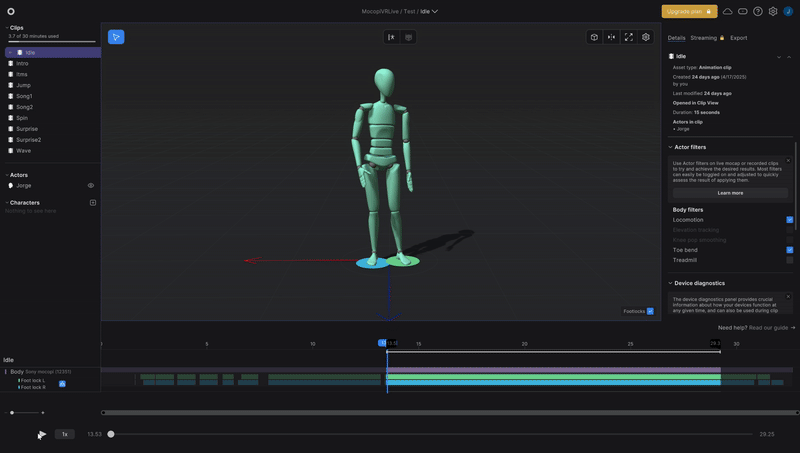Viewport: 800px width, 453px height.
Task: Switch to the Export tab
Action: 738,38
